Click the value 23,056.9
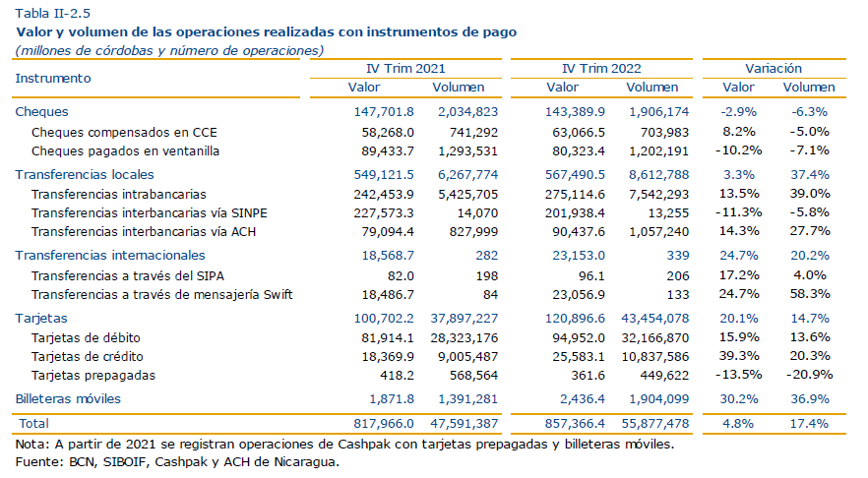 point(579,295)
